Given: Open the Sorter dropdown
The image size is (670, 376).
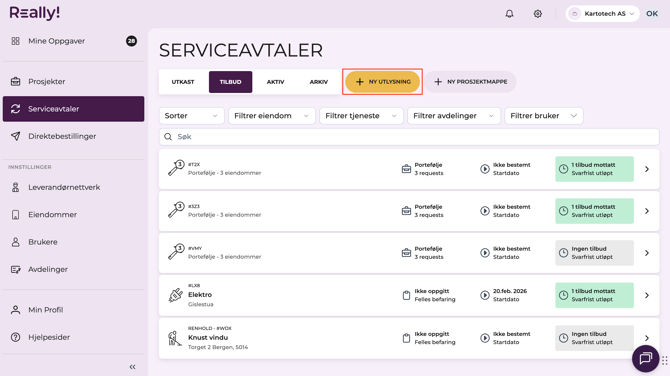Looking at the screenshot, I should pos(191,116).
